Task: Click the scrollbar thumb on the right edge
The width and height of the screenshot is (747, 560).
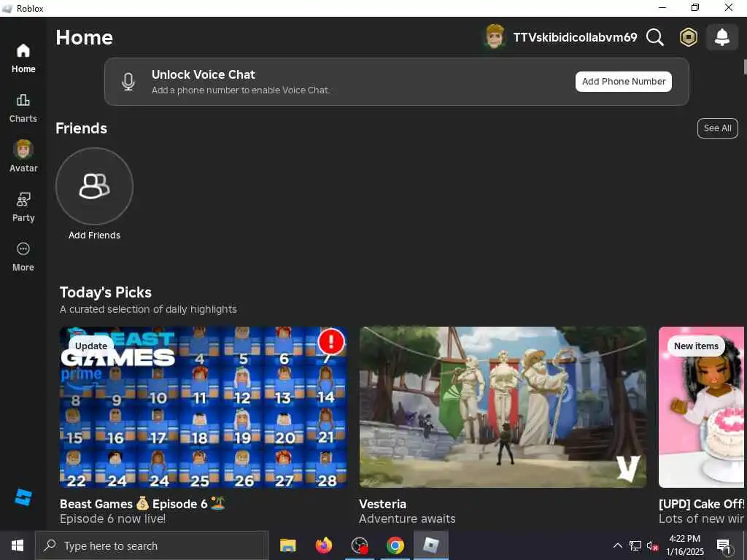Action: click(x=745, y=66)
